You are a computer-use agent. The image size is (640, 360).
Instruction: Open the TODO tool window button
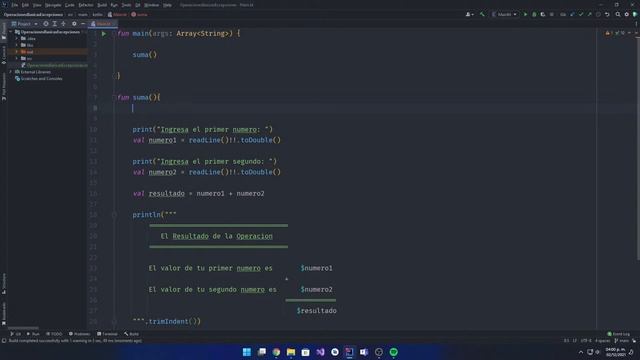click(x=54, y=334)
